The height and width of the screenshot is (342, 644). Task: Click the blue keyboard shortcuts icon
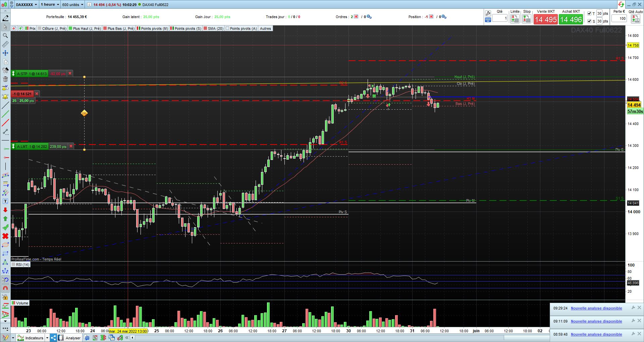(488, 20)
